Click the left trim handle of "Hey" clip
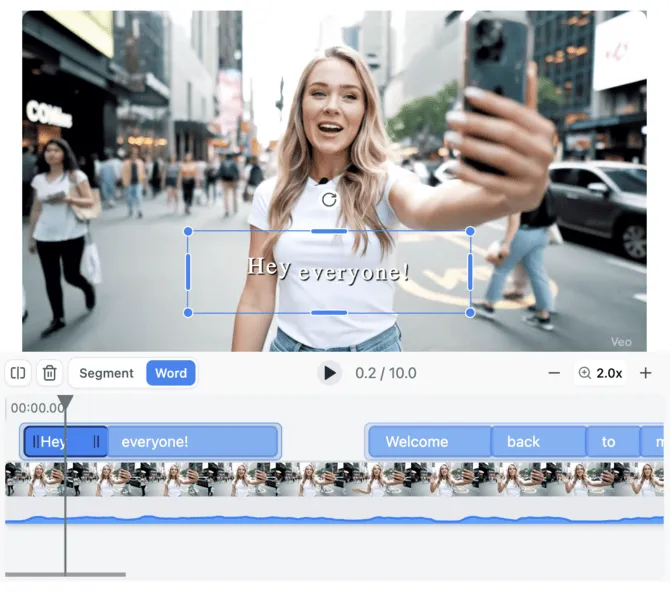The height and width of the screenshot is (601, 670). (35, 442)
